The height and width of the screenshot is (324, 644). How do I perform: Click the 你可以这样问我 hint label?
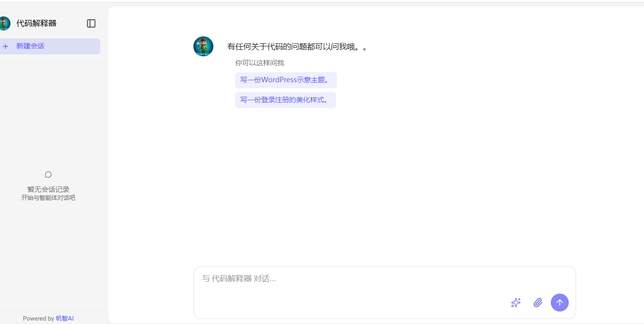tap(259, 63)
